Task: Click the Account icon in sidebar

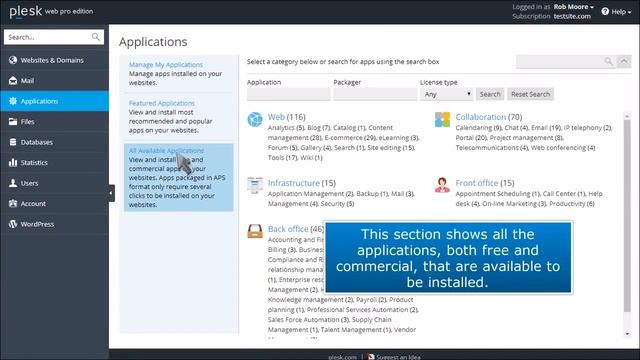Action: tap(13, 203)
